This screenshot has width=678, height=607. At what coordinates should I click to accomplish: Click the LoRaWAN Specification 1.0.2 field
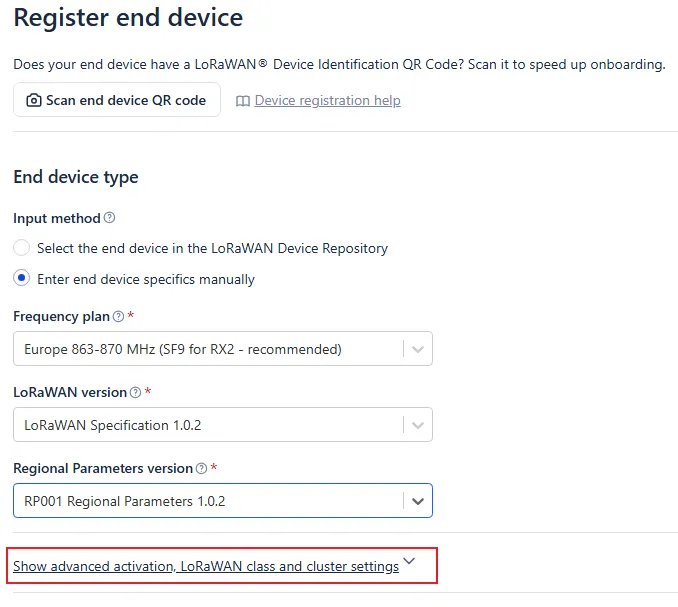223,425
